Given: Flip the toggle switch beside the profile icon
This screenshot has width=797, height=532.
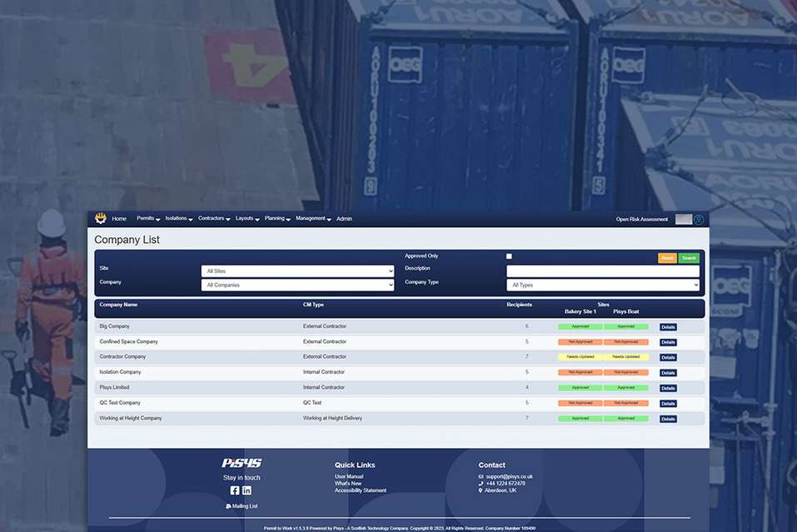Looking at the screenshot, I should pos(683,219).
